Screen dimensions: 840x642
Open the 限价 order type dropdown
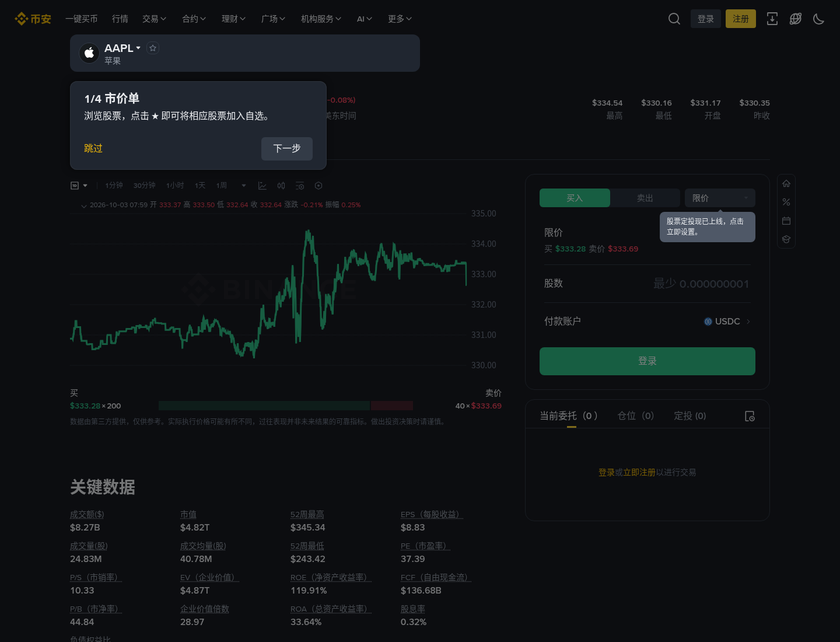tap(720, 198)
